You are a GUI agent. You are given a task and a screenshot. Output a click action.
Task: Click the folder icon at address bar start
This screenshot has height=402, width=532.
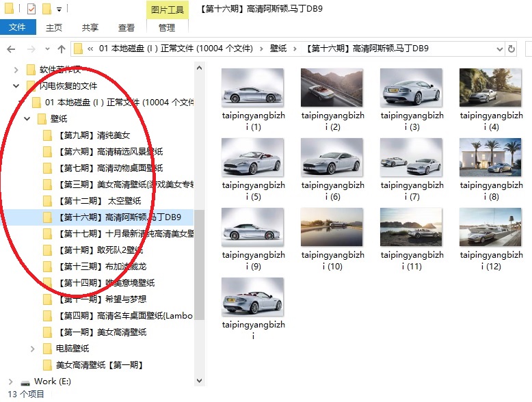pos(79,49)
